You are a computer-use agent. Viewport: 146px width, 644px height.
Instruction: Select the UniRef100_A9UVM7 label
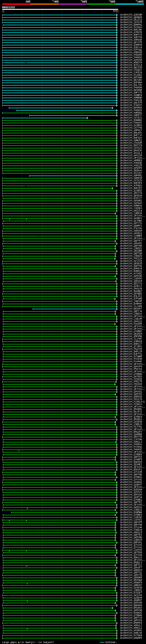click(x=131, y=243)
